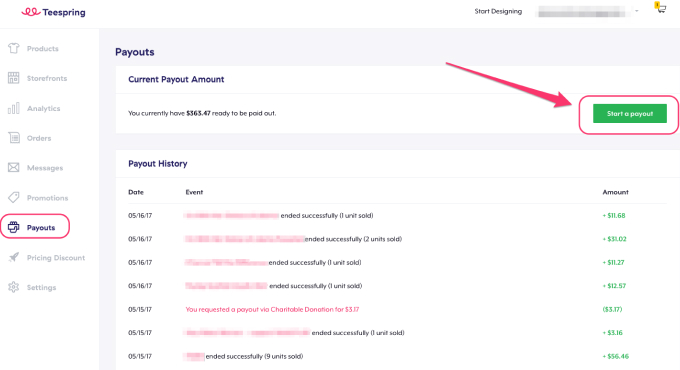680x370 pixels.
Task: Expand the account dropdown arrow
Action: 637,11
